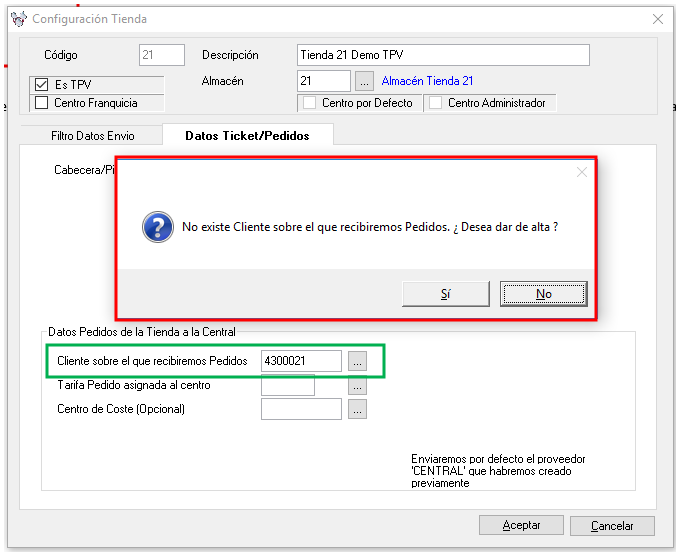Close the Configuración Tienda window
Viewport: 676px width, 552px height.
click(658, 18)
